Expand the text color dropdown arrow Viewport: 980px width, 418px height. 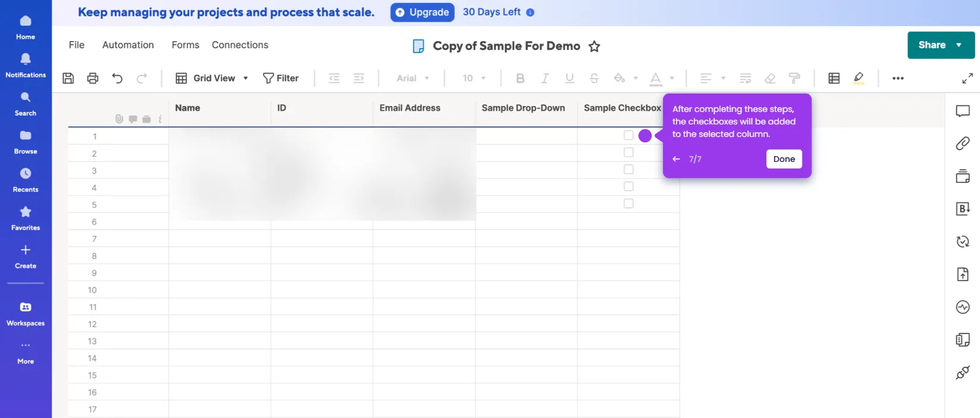[x=672, y=78]
